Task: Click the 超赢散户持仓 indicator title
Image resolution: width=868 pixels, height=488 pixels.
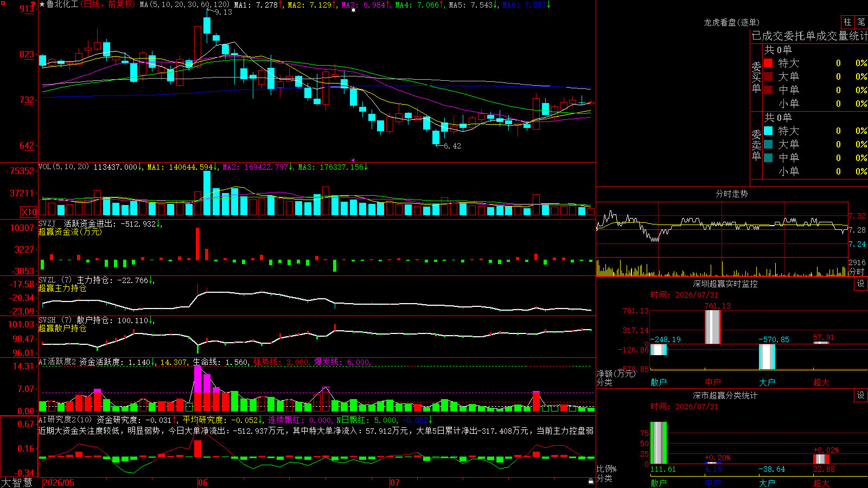Action: point(62,329)
